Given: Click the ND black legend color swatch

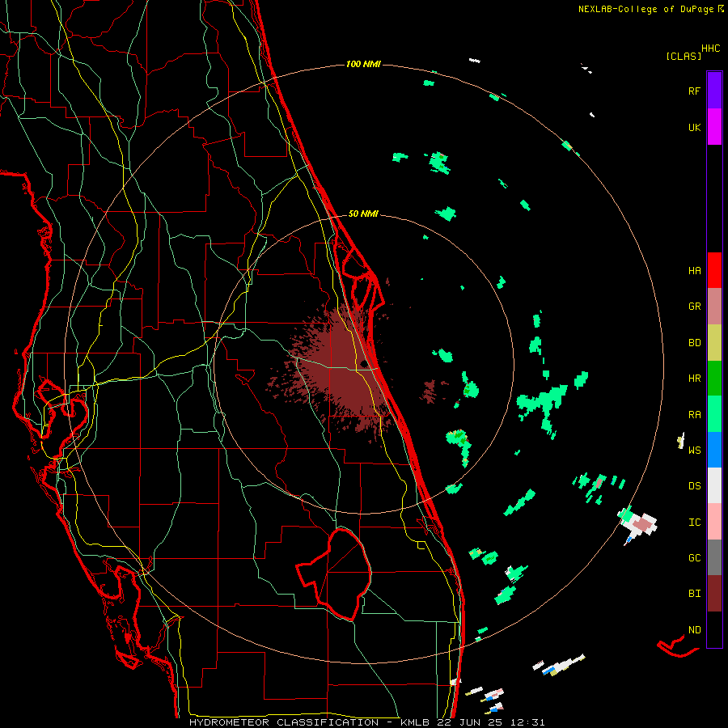Looking at the screenshot, I should pyautogui.click(x=714, y=629).
